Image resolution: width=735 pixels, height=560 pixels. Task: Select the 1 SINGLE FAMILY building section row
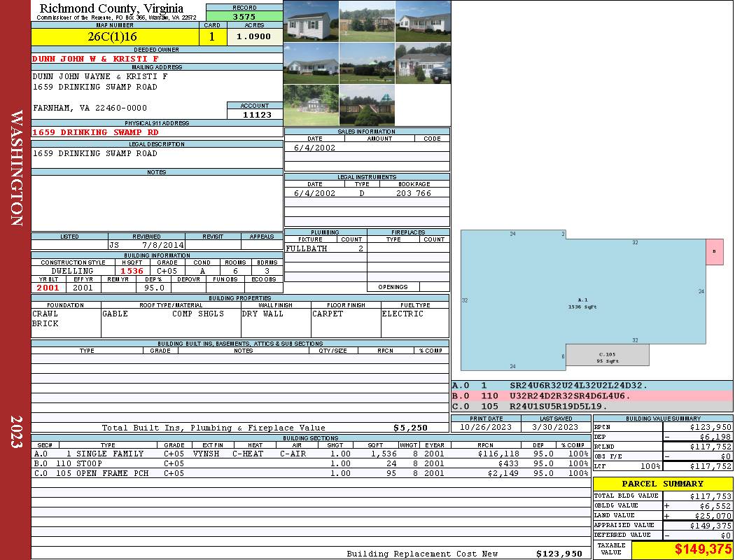point(311,454)
